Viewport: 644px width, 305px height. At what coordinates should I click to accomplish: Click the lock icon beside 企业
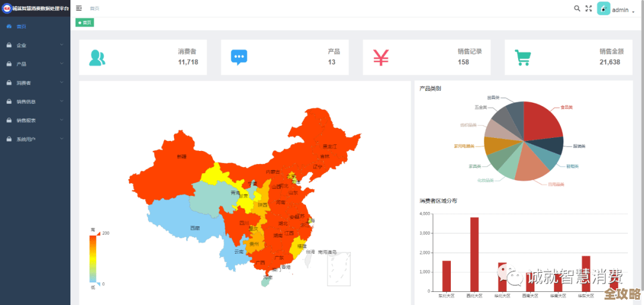click(x=9, y=45)
